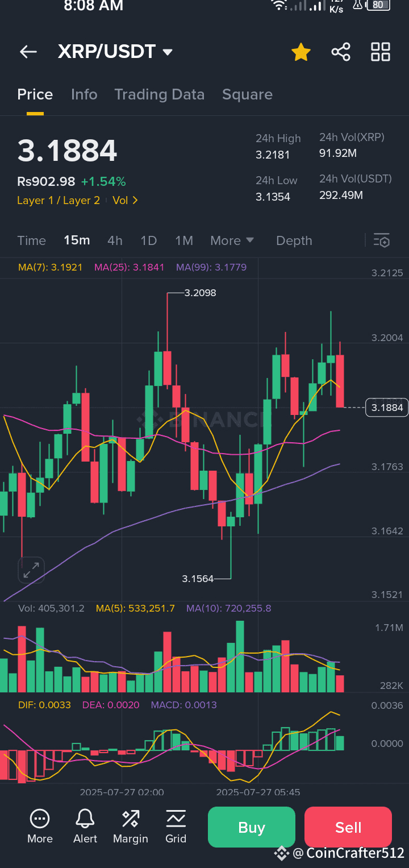This screenshot has width=409, height=868.
Task: Open the four-square grid layout icon
Action: click(x=381, y=52)
